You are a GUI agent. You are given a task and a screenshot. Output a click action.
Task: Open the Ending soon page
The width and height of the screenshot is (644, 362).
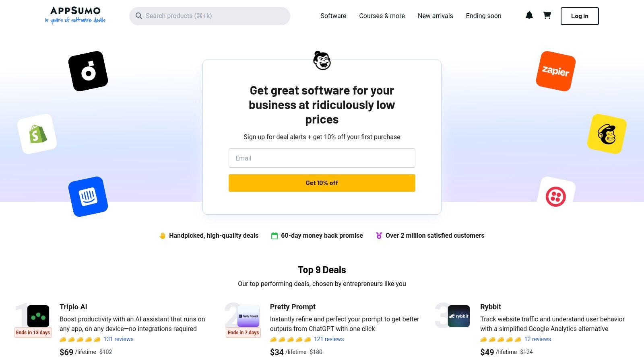coord(483,16)
